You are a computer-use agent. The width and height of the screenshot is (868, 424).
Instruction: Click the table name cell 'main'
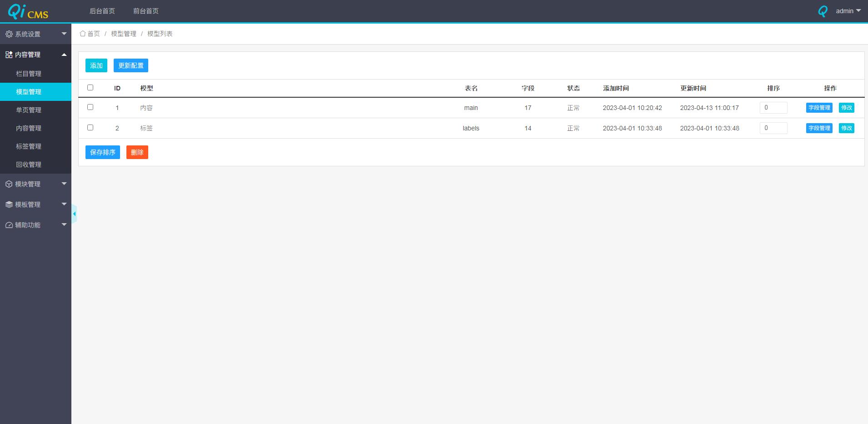pyautogui.click(x=471, y=108)
